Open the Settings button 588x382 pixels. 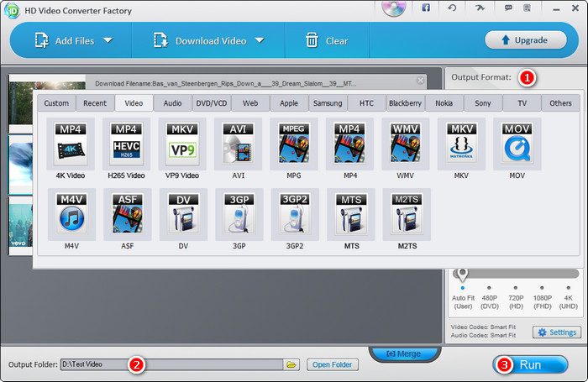tap(557, 332)
